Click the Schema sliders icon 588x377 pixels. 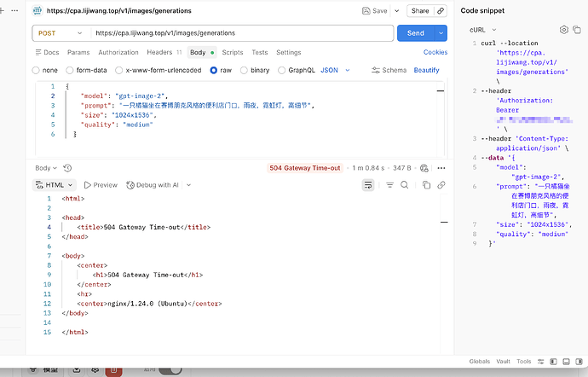pyautogui.click(x=375, y=70)
